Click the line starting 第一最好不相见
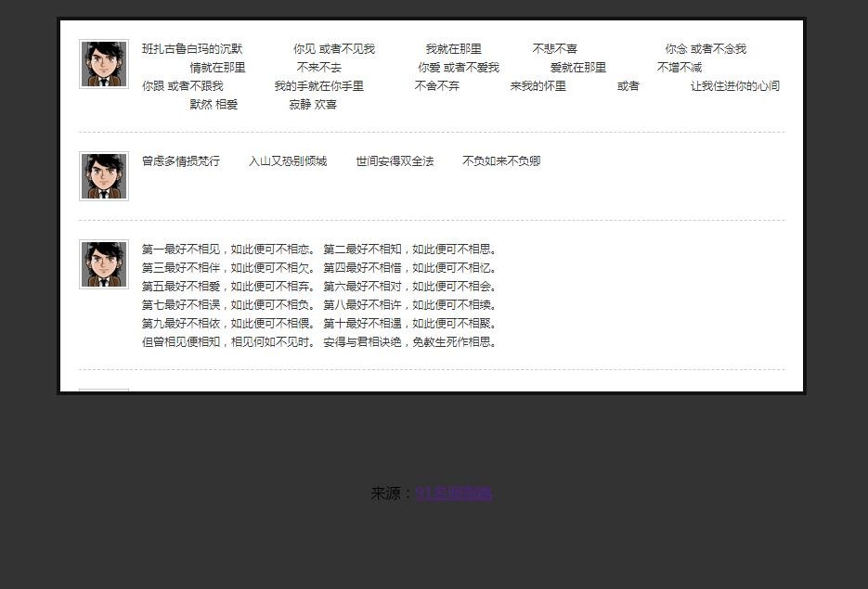868x589 pixels. 320,250
